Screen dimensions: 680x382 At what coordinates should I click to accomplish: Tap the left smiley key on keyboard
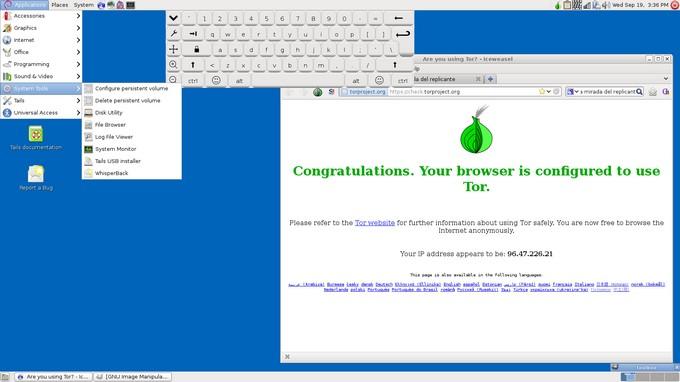[216, 81]
